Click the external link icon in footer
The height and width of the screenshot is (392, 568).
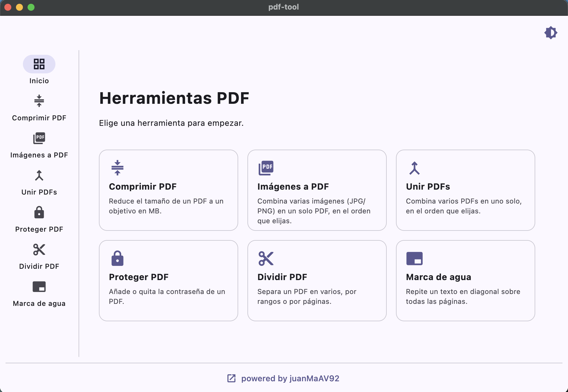pos(231,378)
